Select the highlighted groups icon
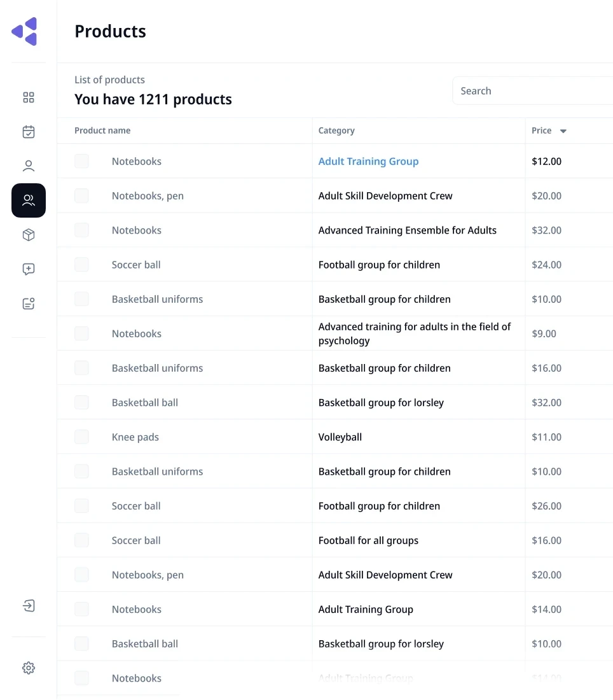 29,200
